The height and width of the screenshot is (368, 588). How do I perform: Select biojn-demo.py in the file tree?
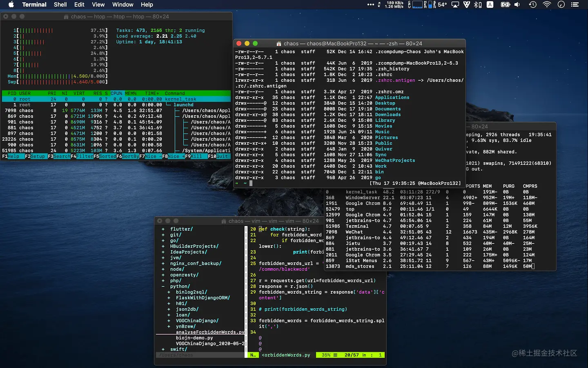194,338
